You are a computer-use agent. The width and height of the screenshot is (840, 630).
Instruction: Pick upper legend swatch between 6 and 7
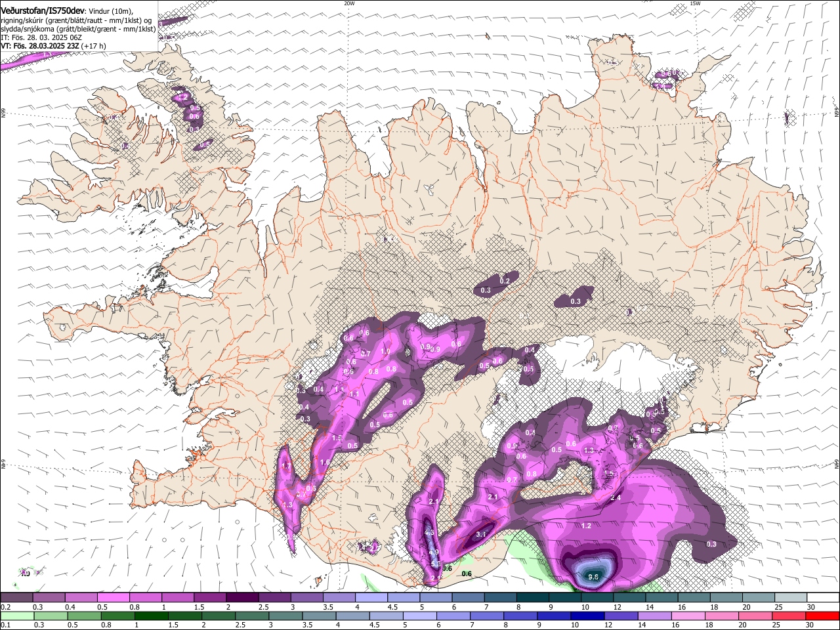coord(469,598)
